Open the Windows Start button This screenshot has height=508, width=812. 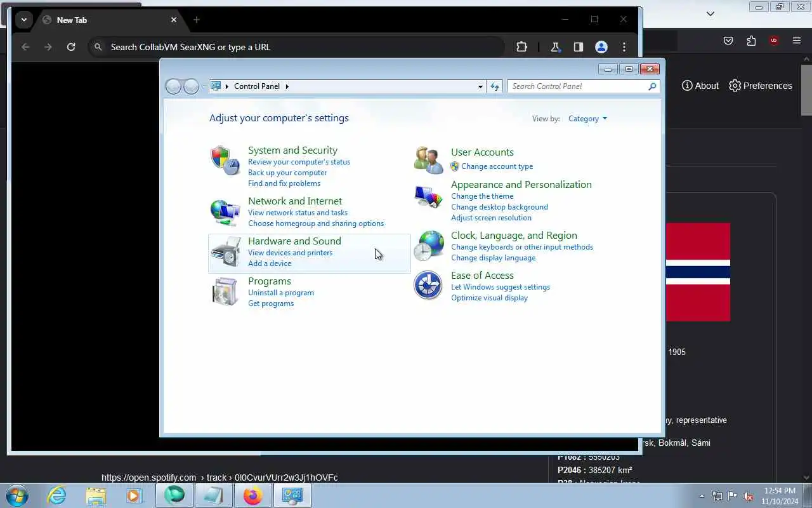pos(17,495)
